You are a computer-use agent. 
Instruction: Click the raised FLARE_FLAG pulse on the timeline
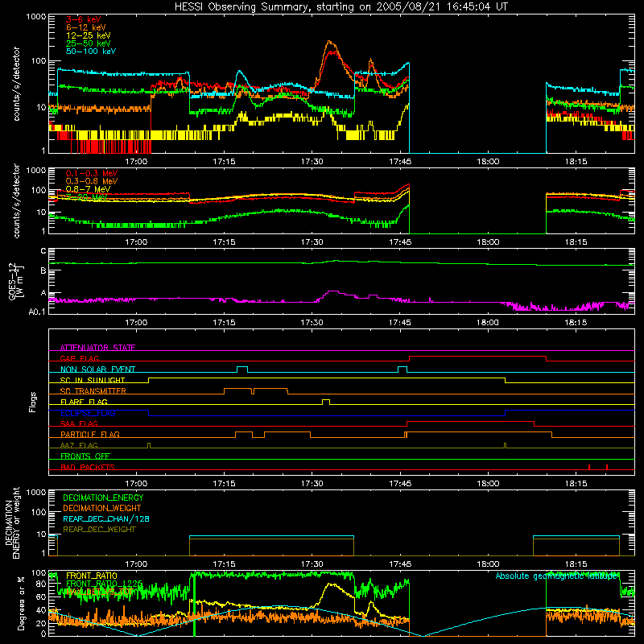[x=326, y=402]
